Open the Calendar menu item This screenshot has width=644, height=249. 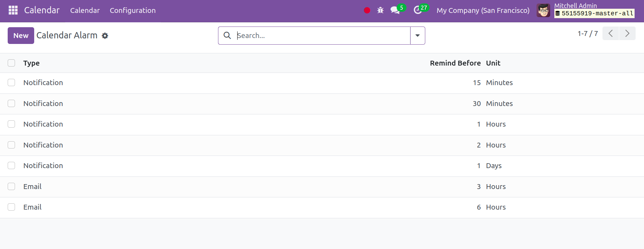point(85,10)
